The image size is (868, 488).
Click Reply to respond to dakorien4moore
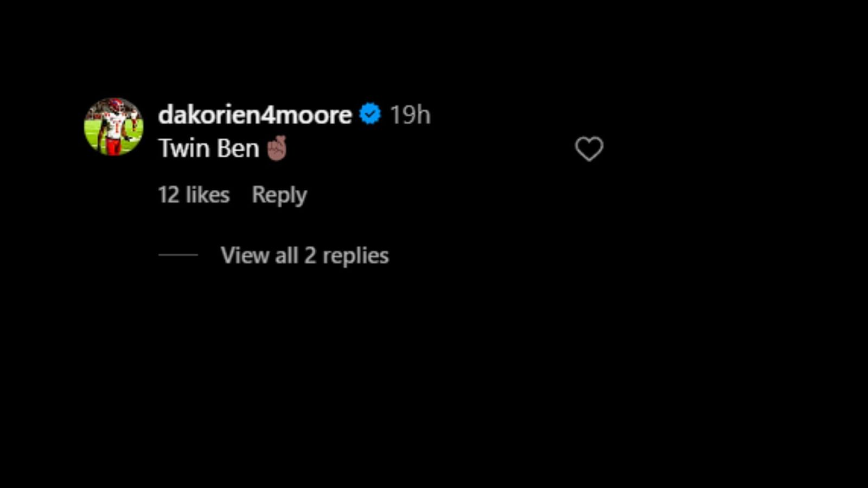click(x=279, y=195)
